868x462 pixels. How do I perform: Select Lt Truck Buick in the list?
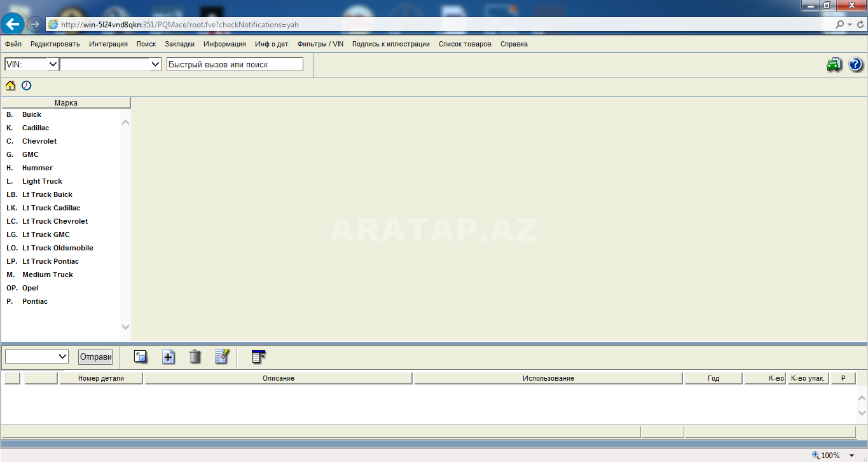pyautogui.click(x=47, y=194)
